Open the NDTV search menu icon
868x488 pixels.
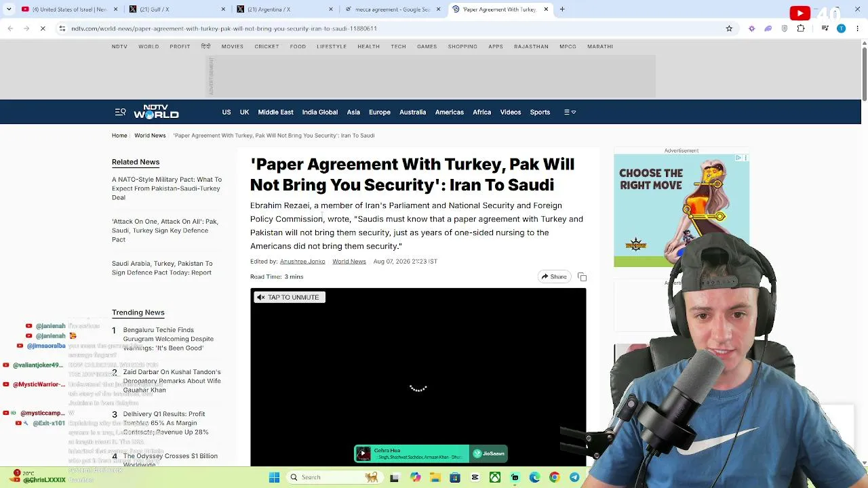(120, 113)
